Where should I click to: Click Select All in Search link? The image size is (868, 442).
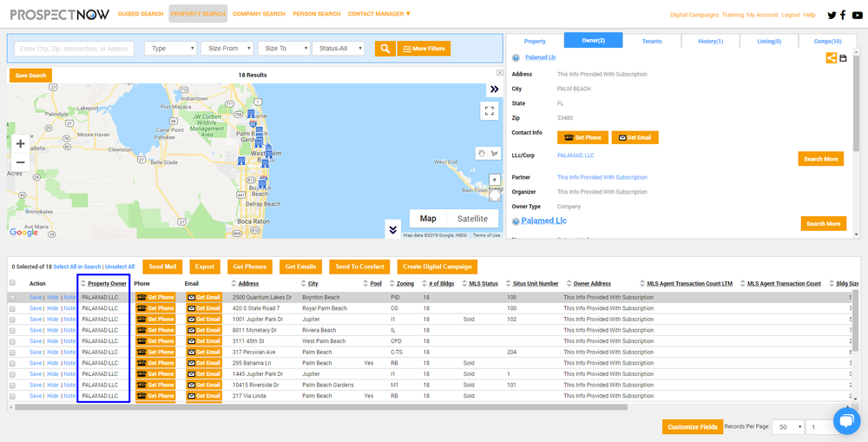click(77, 267)
